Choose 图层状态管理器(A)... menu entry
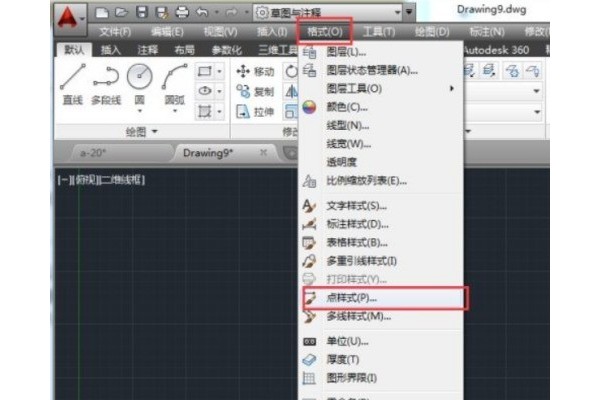Screen dimensions: 600x400 [381, 70]
